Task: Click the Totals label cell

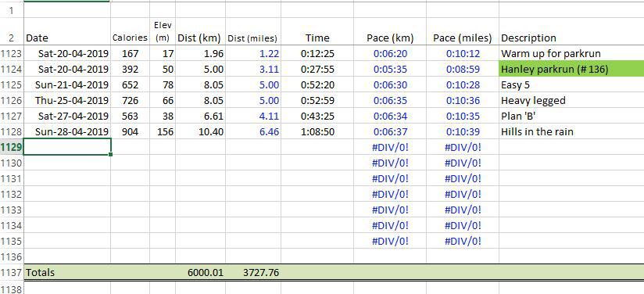Action: click(x=67, y=272)
